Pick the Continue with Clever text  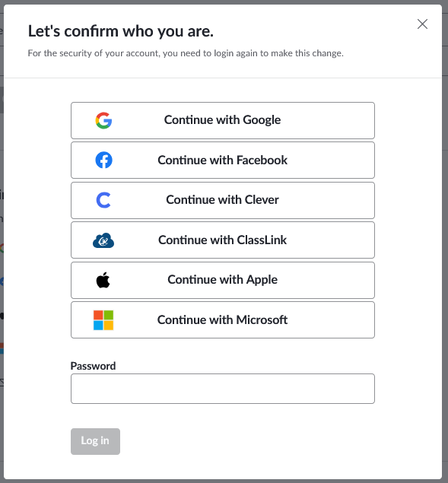point(222,199)
